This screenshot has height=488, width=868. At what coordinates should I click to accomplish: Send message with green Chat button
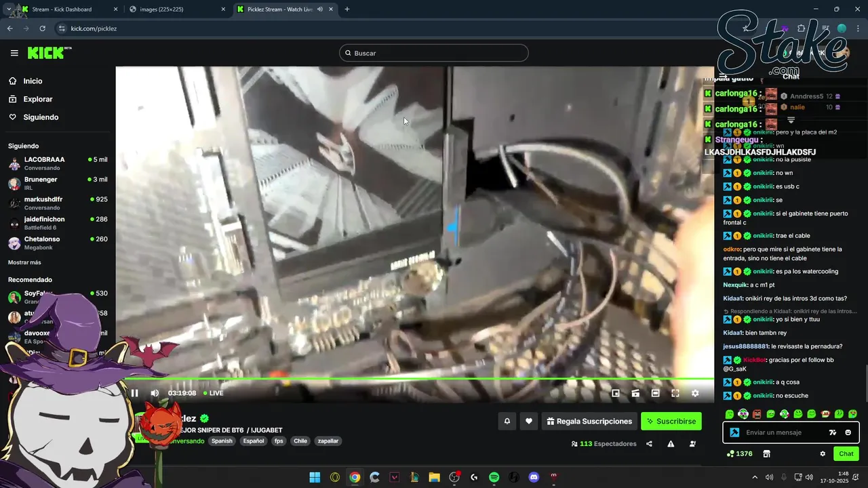click(846, 453)
